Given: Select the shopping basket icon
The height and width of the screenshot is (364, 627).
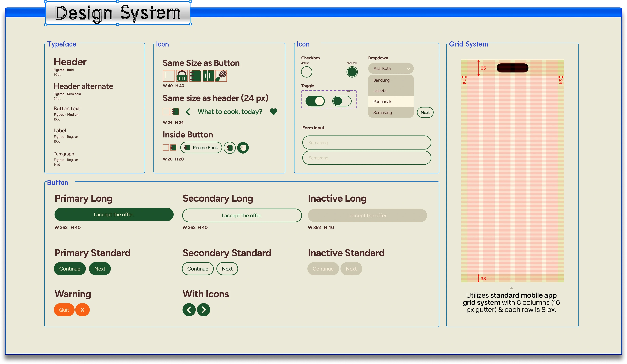Looking at the screenshot, I should (182, 76).
